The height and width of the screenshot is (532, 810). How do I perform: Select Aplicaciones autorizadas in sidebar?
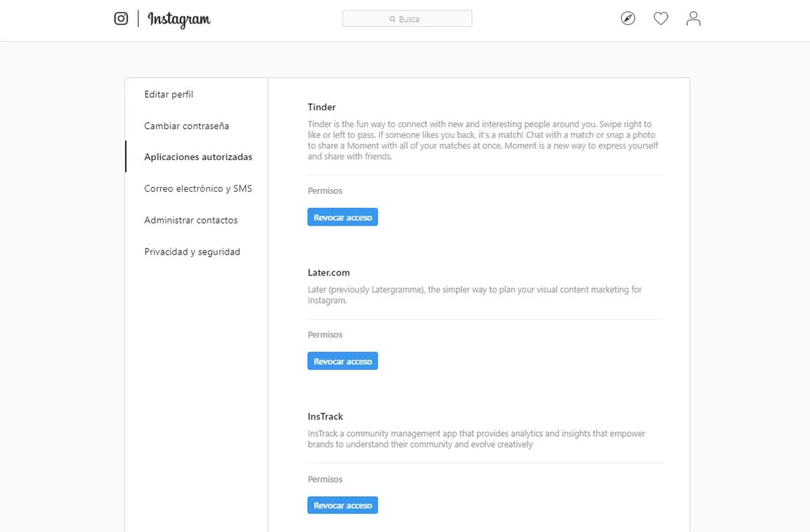198,157
